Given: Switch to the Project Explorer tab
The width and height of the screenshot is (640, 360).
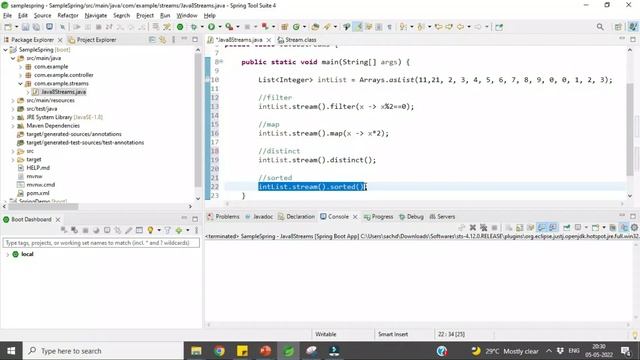Looking at the screenshot, I should [x=93, y=40].
